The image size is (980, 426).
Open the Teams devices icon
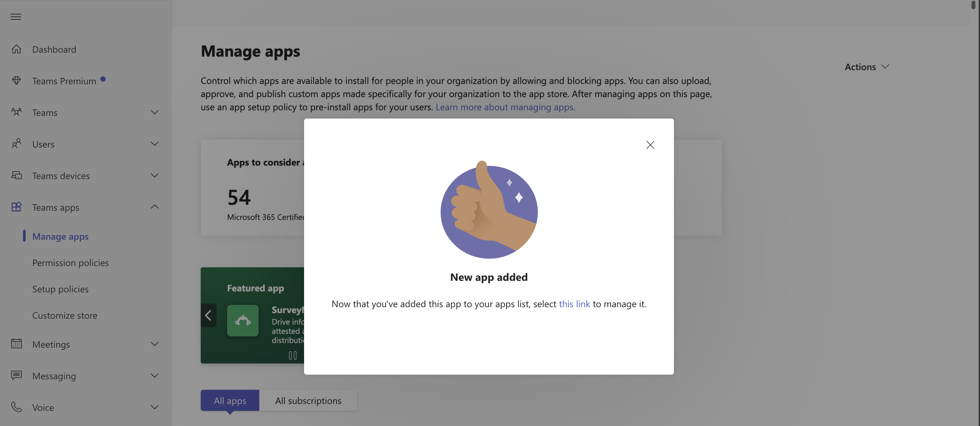pyautogui.click(x=16, y=175)
